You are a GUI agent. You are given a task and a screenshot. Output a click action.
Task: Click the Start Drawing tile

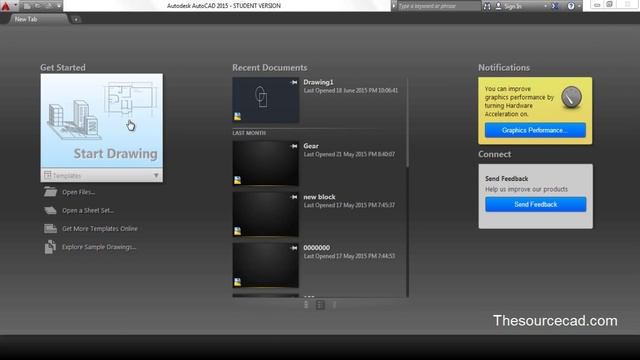[102, 121]
